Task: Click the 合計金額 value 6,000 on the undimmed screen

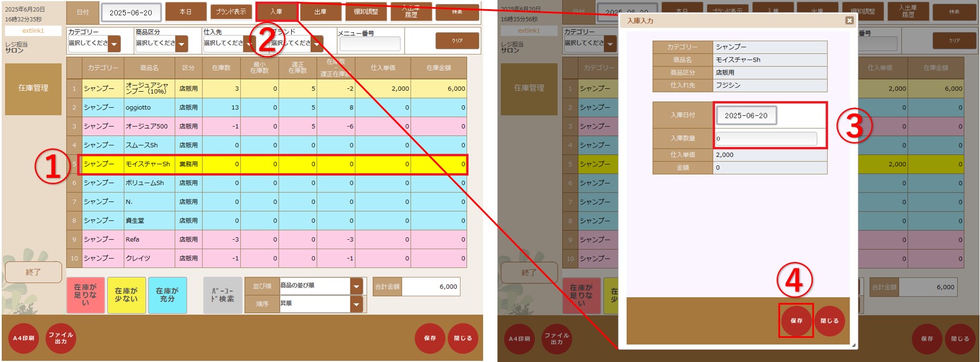Action: [x=431, y=287]
